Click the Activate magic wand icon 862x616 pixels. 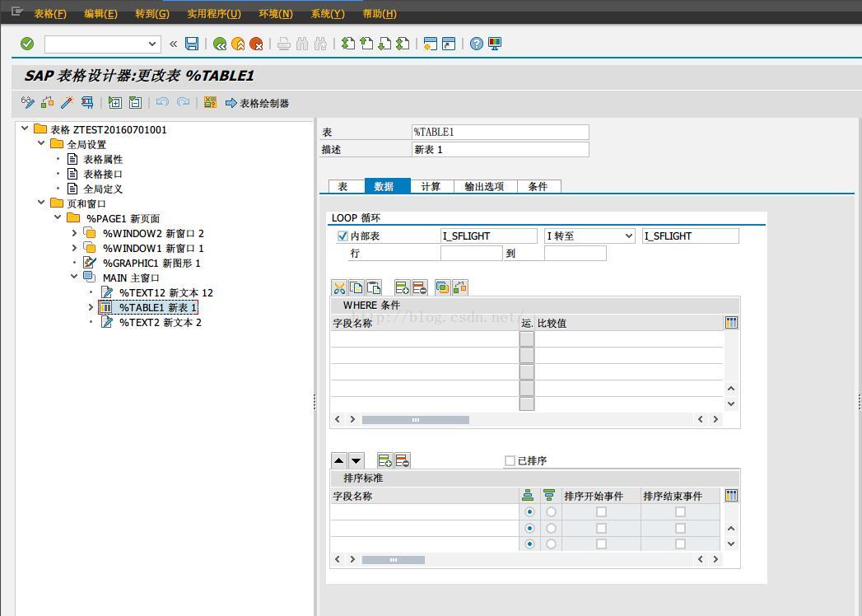tap(67, 102)
